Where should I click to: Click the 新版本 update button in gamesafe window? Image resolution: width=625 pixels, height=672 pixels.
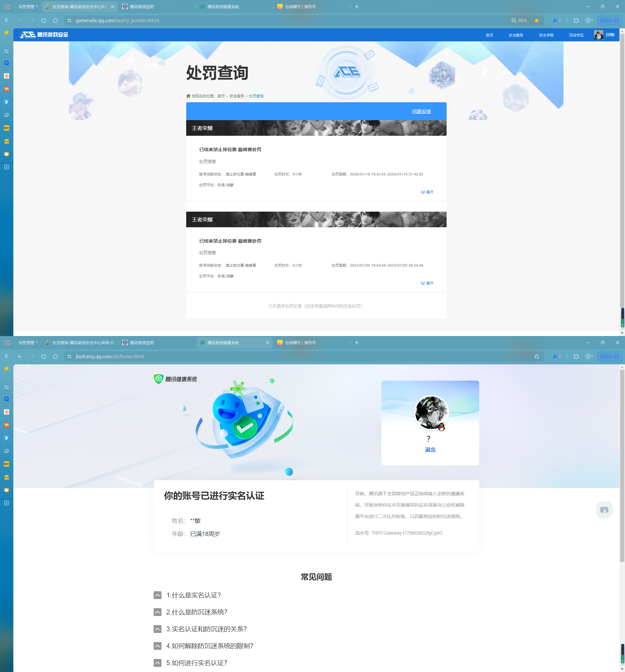click(x=609, y=21)
